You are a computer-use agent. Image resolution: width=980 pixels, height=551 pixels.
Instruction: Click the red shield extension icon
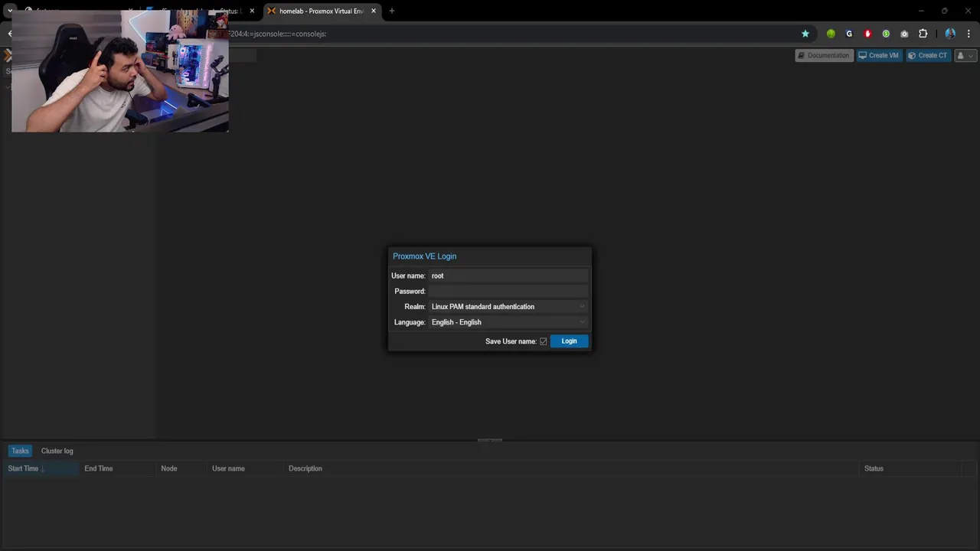(x=867, y=34)
